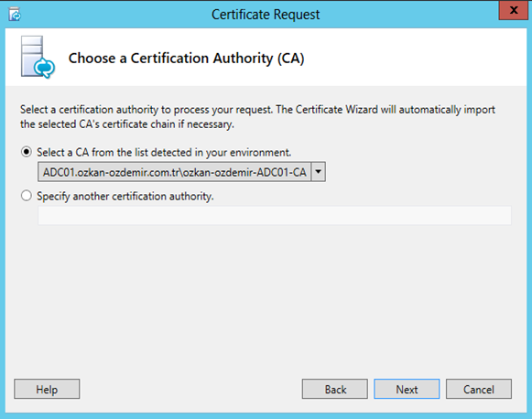
Task: Click the empty certification authority text field
Action: (x=275, y=215)
